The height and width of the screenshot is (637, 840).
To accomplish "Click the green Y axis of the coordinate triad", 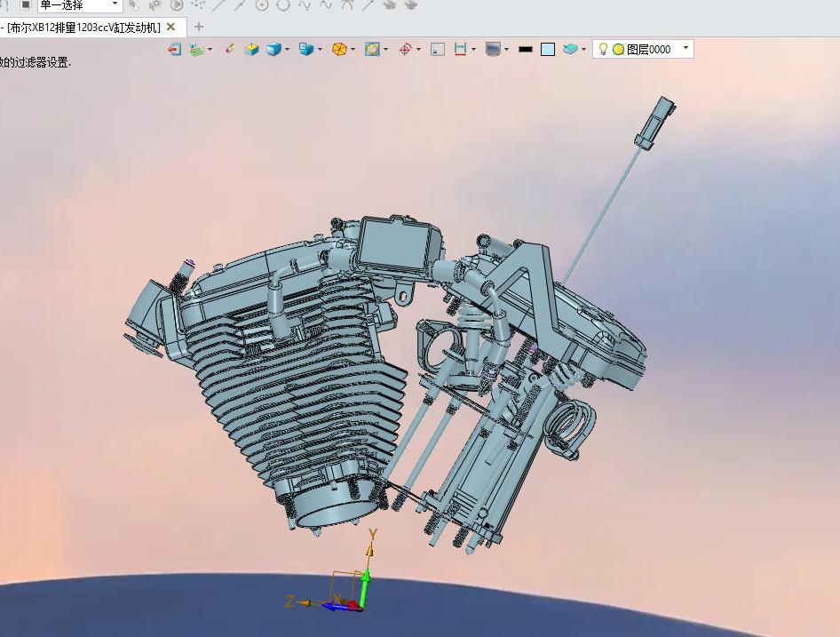I will [x=365, y=589].
